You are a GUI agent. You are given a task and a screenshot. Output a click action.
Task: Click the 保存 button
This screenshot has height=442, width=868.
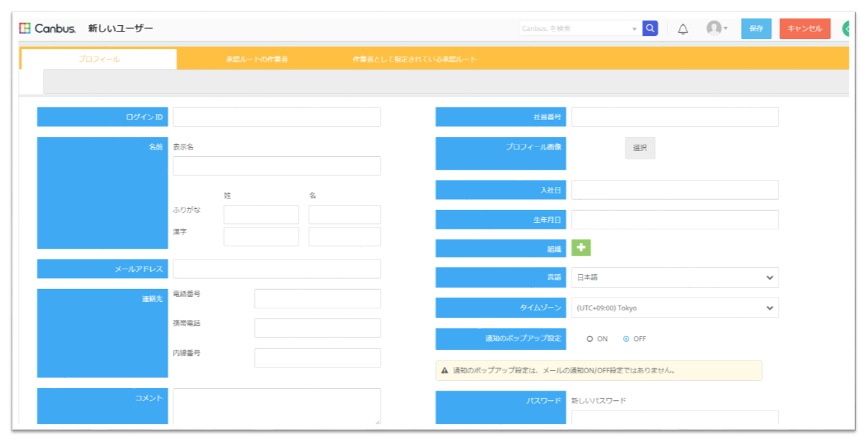[x=756, y=28]
